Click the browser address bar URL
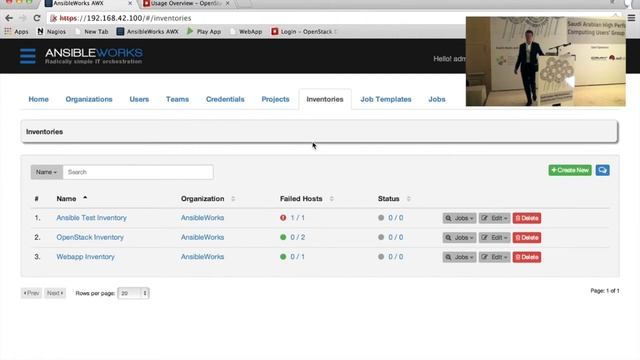 (x=125, y=18)
